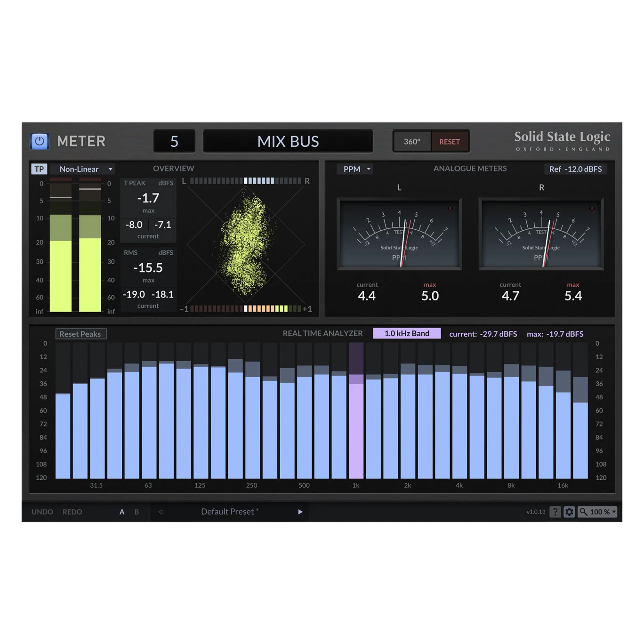Click the magnifier zoom icon
Image resolution: width=644 pixels, height=644 pixels.
pyautogui.click(x=583, y=512)
